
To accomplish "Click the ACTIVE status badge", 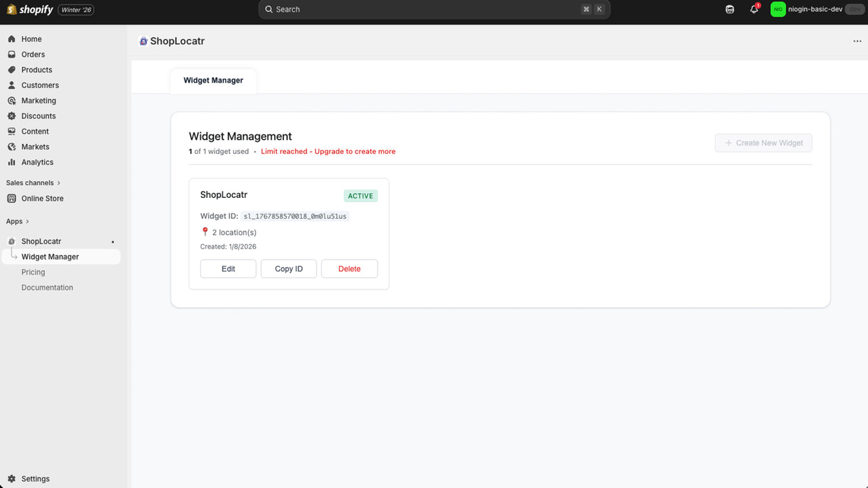I will tap(361, 196).
